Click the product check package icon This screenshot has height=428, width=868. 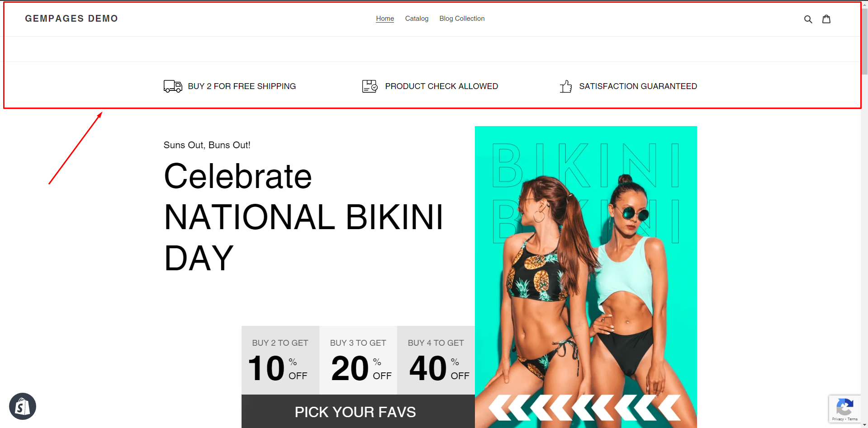coord(370,86)
